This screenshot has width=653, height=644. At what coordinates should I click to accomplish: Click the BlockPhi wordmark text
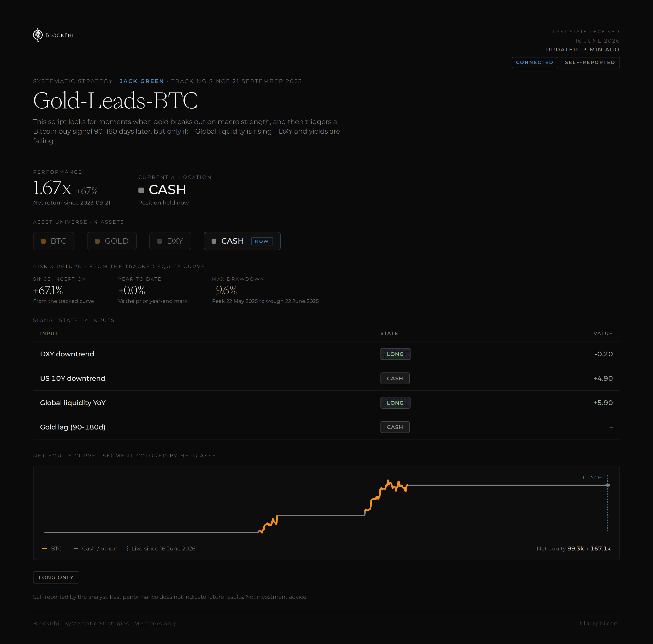pos(59,35)
